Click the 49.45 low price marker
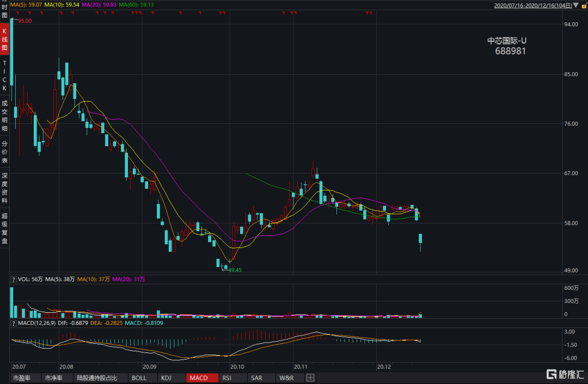This screenshot has height=384, width=588. 235,270
